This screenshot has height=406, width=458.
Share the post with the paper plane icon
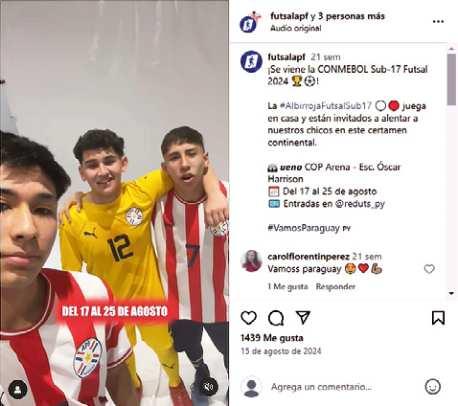tap(303, 317)
